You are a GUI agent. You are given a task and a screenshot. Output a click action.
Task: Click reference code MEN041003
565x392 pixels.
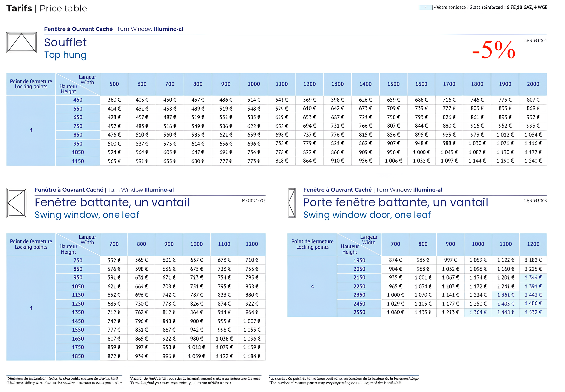(535, 201)
